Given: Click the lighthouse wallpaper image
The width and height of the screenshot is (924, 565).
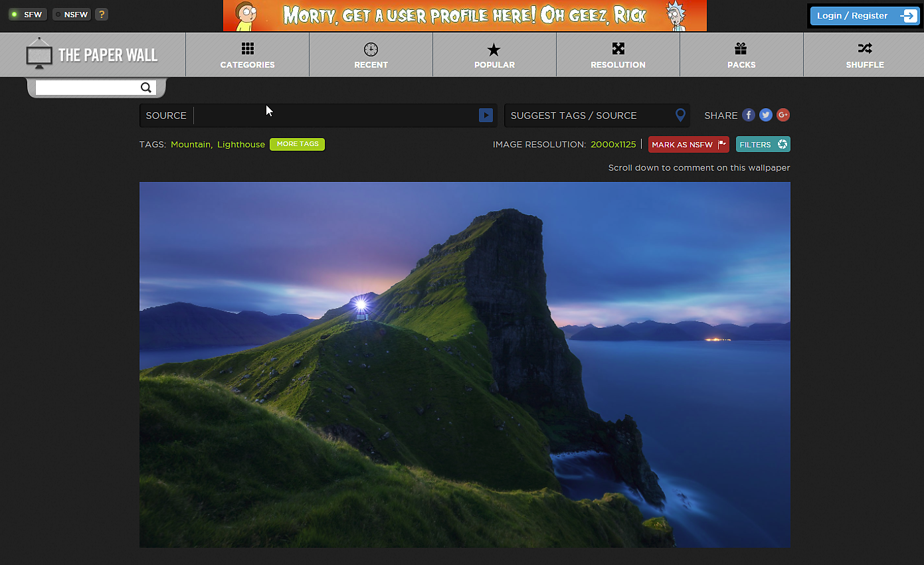Looking at the screenshot, I should pos(464,364).
